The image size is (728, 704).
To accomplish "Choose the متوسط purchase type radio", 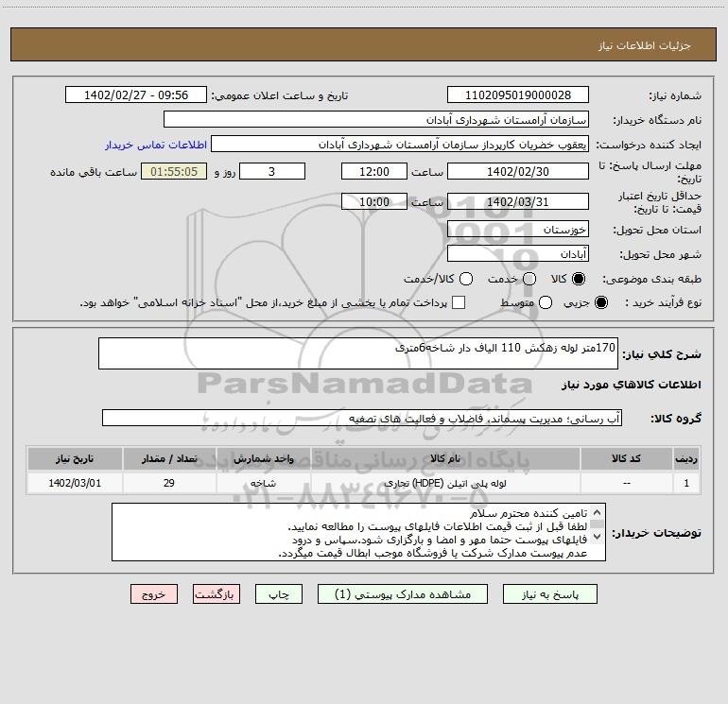I will click(x=546, y=302).
